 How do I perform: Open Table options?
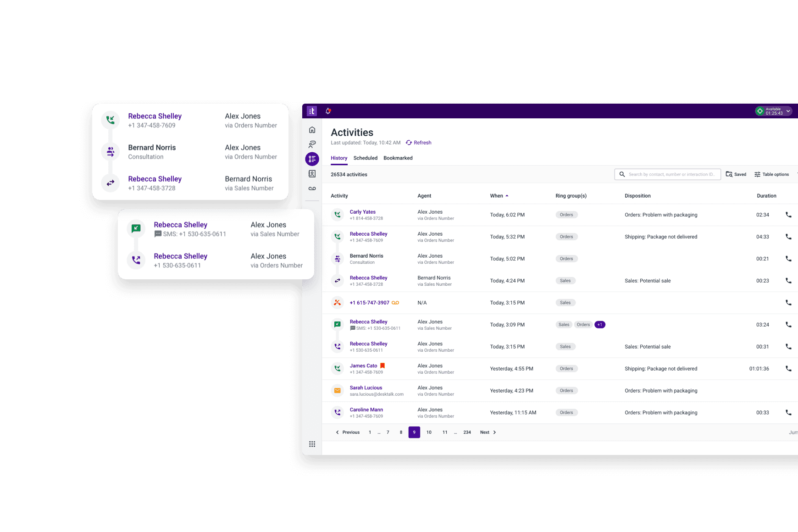[x=772, y=174]
